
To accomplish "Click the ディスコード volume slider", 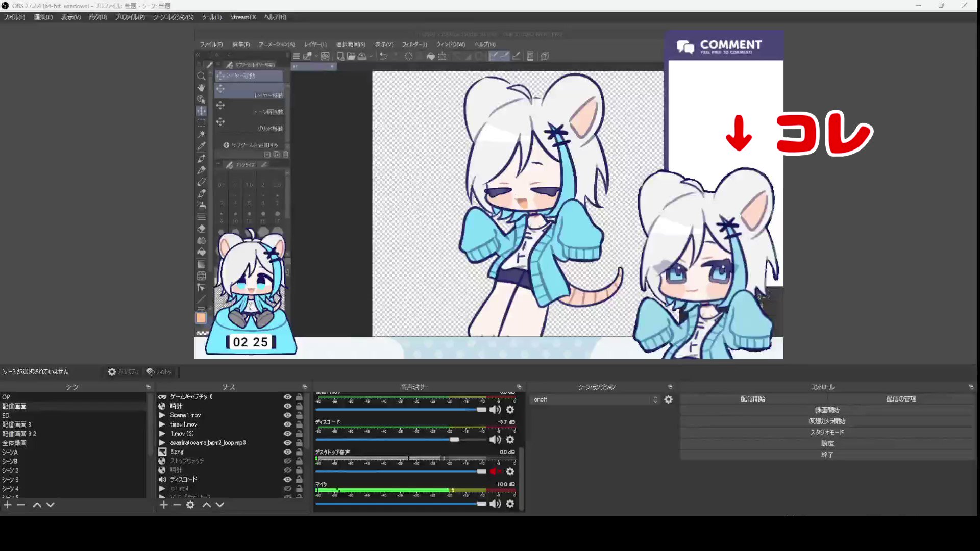I will pos(401,440).
